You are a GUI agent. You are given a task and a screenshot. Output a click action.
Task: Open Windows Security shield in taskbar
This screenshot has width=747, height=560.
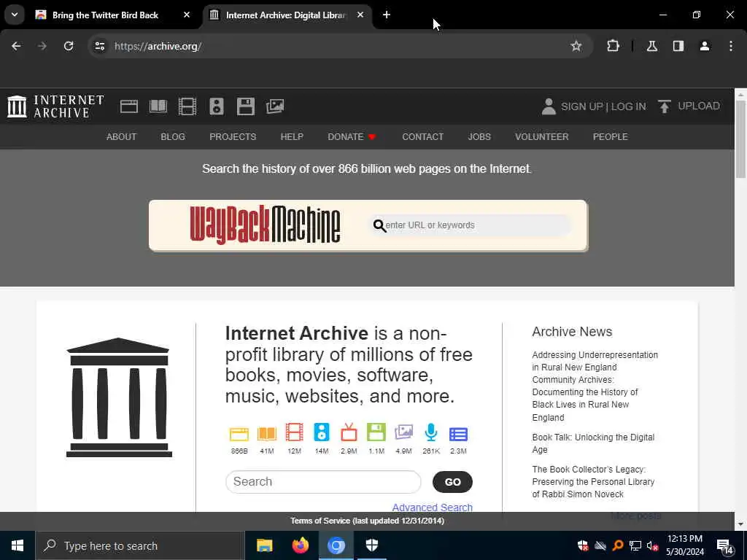372,545
